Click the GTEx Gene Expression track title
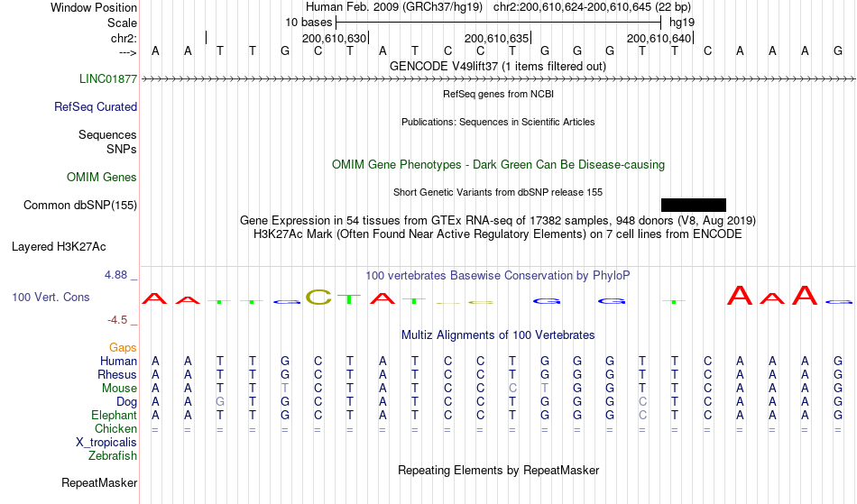Image resolution: width=857 pixels, height=504 pixels. tap(498, 221)
